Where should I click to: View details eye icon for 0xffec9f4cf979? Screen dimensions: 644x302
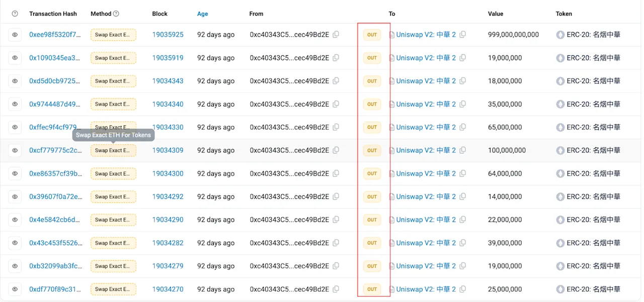(x=15, y=127)
